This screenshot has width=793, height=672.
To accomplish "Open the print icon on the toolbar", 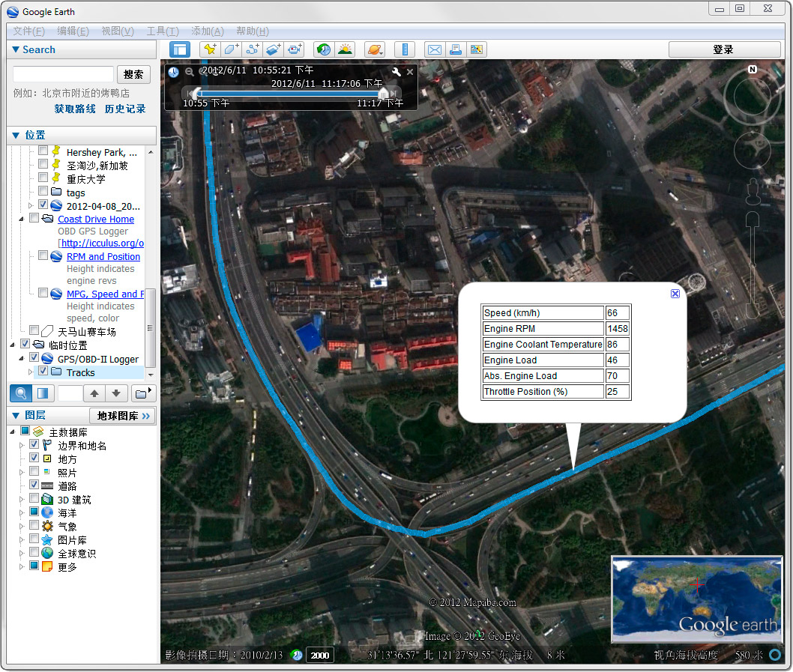I will pos(455,49).
